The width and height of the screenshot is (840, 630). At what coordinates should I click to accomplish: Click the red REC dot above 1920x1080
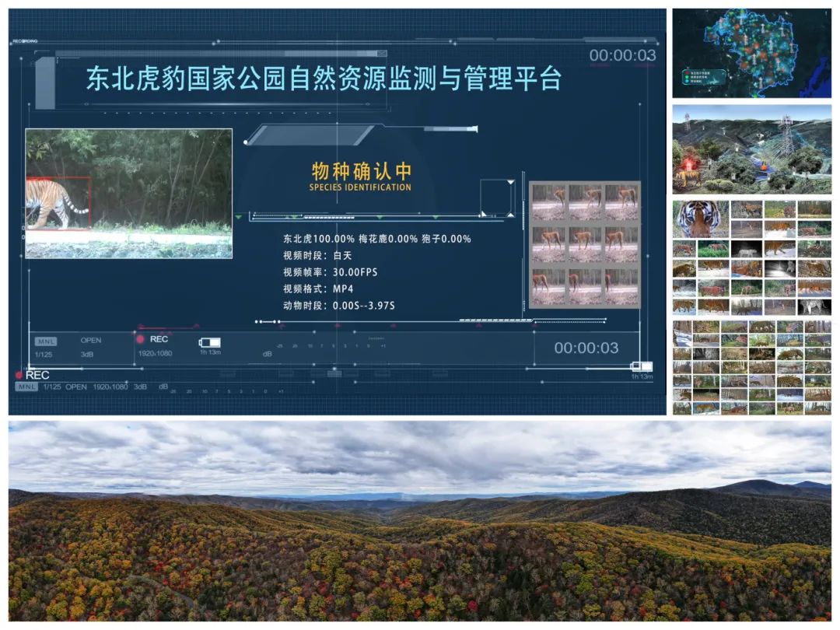tap(140, 339)
